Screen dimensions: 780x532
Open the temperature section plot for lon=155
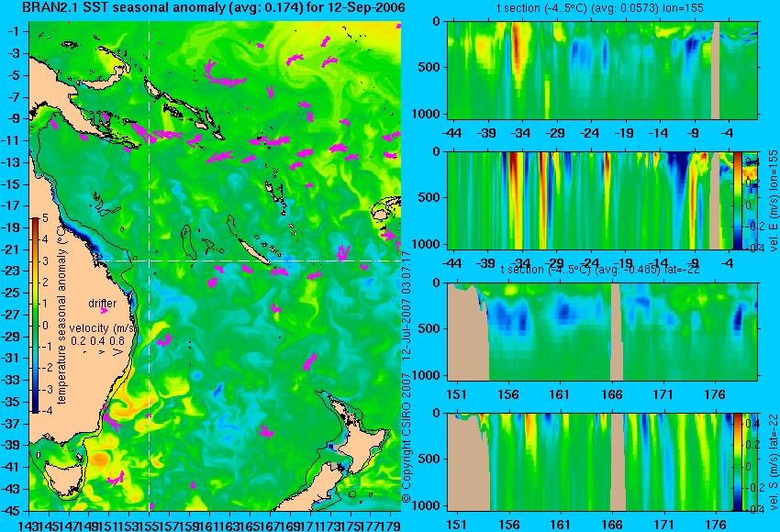pyautogui.click(x=602, y=70)
